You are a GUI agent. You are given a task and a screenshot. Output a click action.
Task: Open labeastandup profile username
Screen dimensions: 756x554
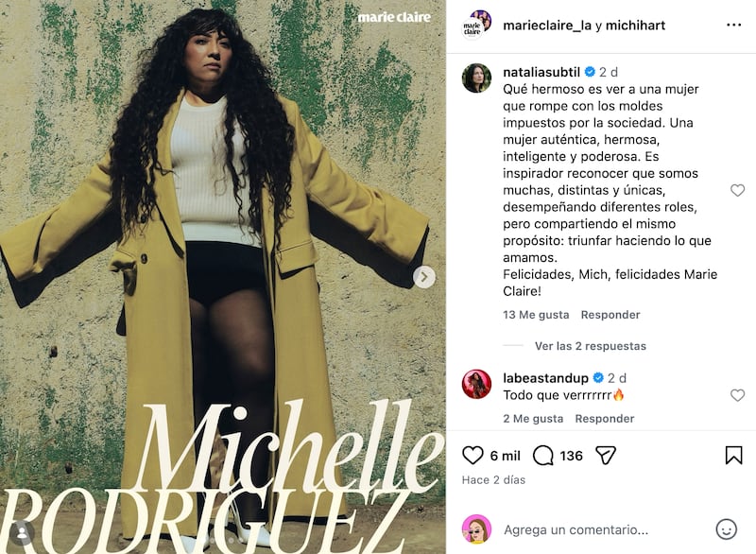point(545,377)
